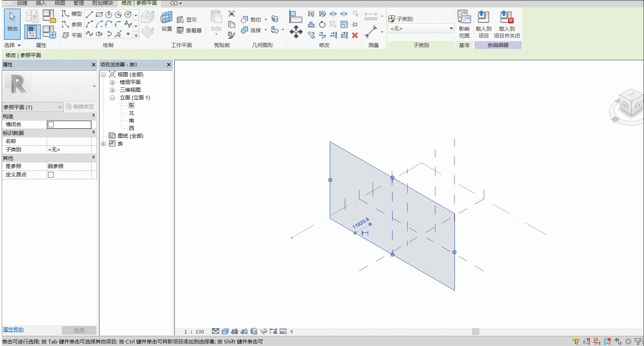Screen dimensions: 644x346
Task: Click the red Delete X icon
Action: 355,35
